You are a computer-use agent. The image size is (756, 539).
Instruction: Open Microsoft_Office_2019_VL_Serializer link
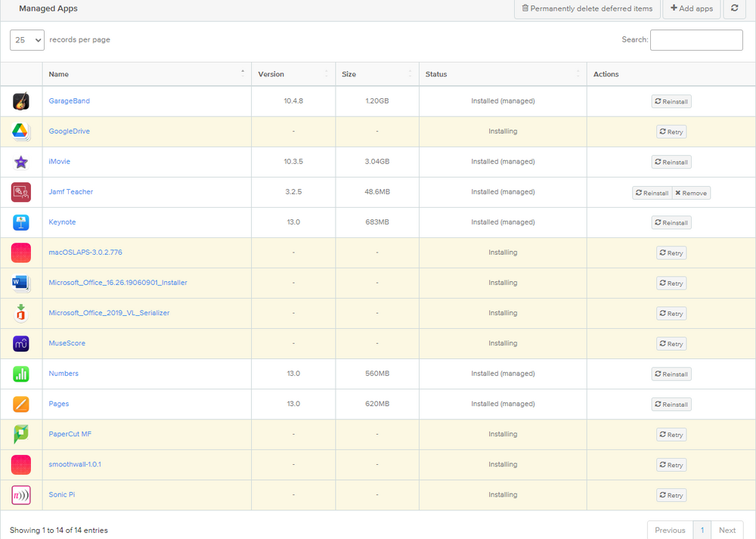(109, 314)
